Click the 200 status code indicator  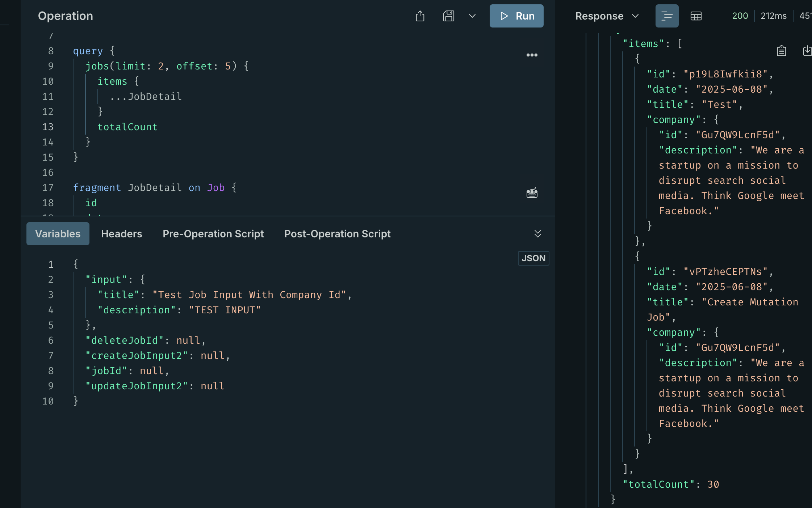click(740, 16)
